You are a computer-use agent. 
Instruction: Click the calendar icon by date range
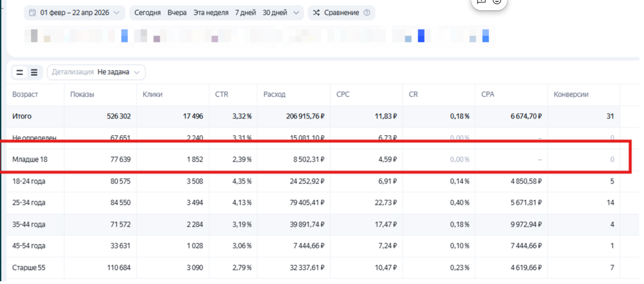pos(32,13)
